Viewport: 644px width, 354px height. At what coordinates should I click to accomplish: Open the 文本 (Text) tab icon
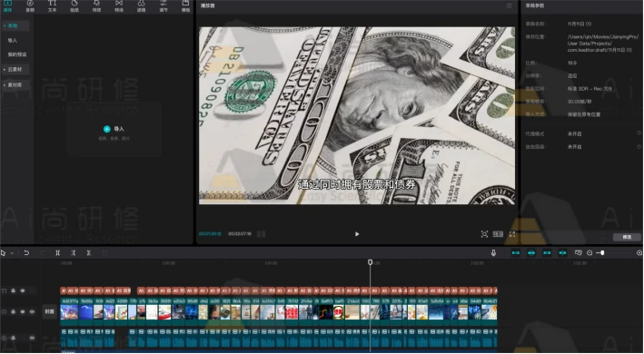click(x=52, y=5)
